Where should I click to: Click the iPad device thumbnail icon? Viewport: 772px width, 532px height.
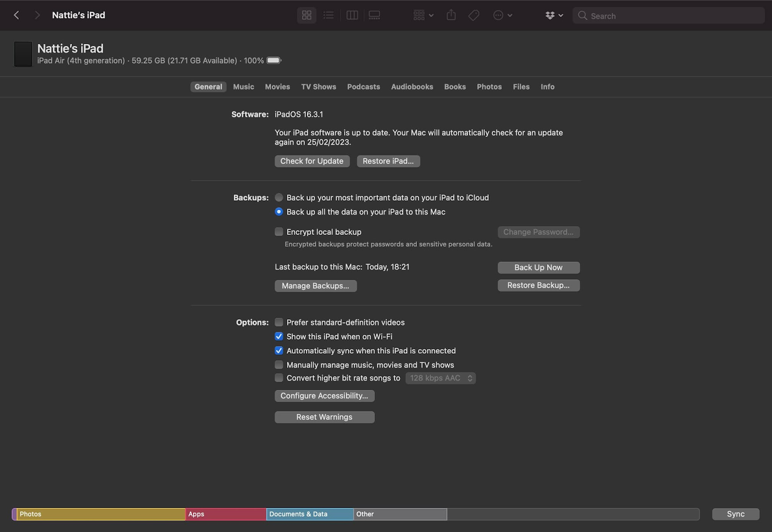click(x=23, y=54)
